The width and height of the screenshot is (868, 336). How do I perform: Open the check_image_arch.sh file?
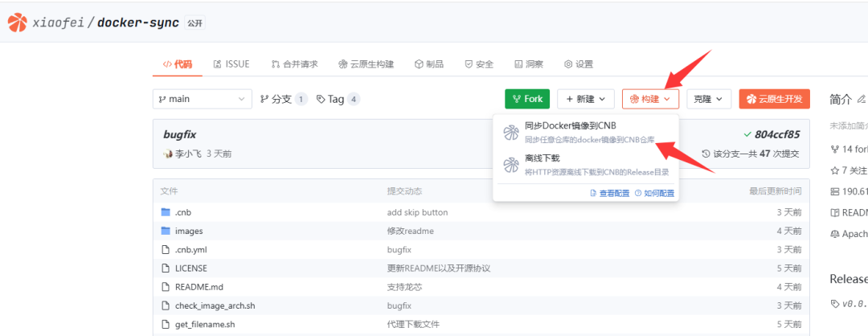pos(215,305)
